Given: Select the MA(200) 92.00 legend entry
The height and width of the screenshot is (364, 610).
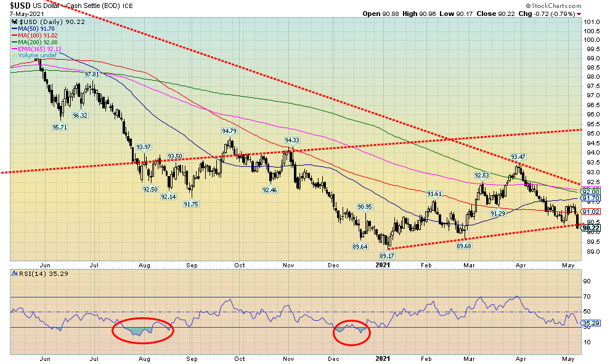Looking at the screenshot, I should pos(36,42).
